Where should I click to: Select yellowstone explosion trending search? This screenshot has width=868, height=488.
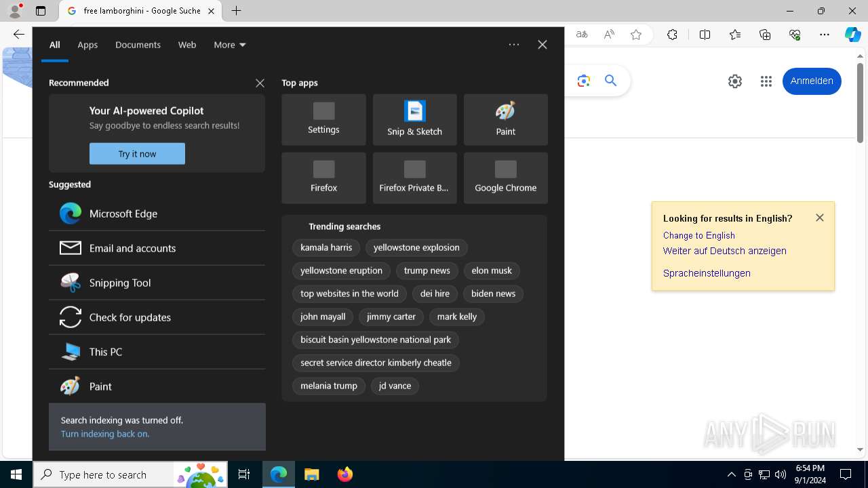[x=416, y=247]
